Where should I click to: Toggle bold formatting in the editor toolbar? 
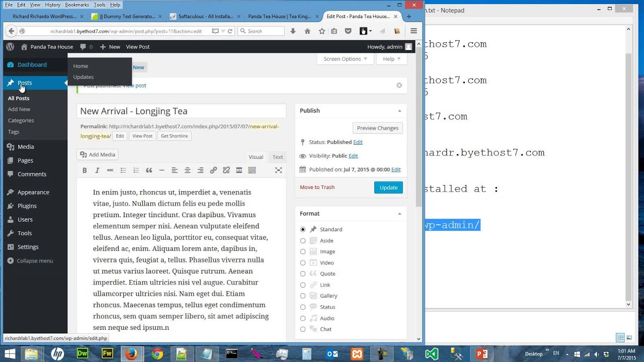point(85,170)
